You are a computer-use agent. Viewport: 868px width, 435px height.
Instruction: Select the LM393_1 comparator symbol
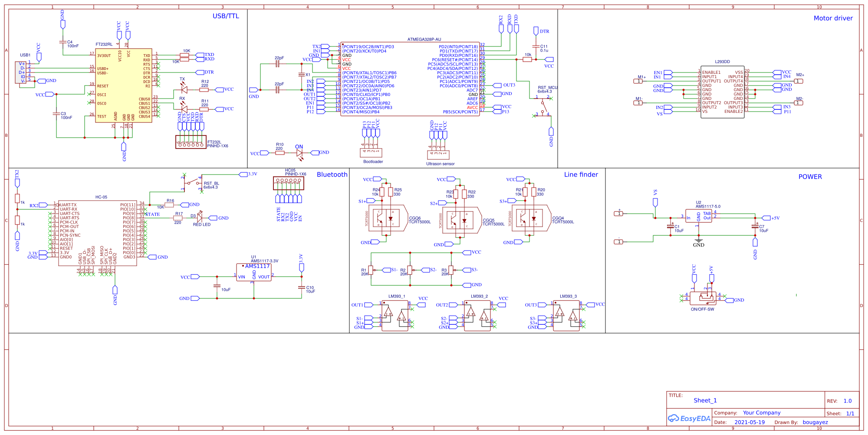coord(395,315)
